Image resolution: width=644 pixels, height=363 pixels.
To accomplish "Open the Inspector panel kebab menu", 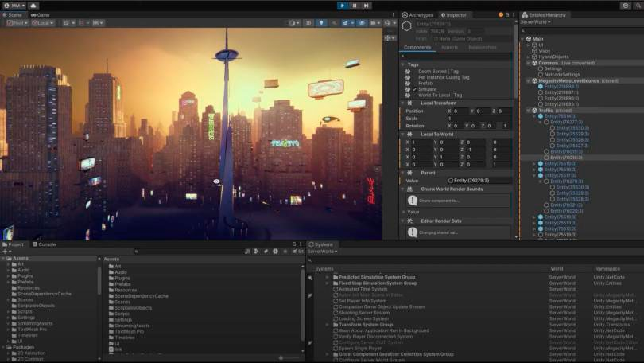I will tap(514, 15).
